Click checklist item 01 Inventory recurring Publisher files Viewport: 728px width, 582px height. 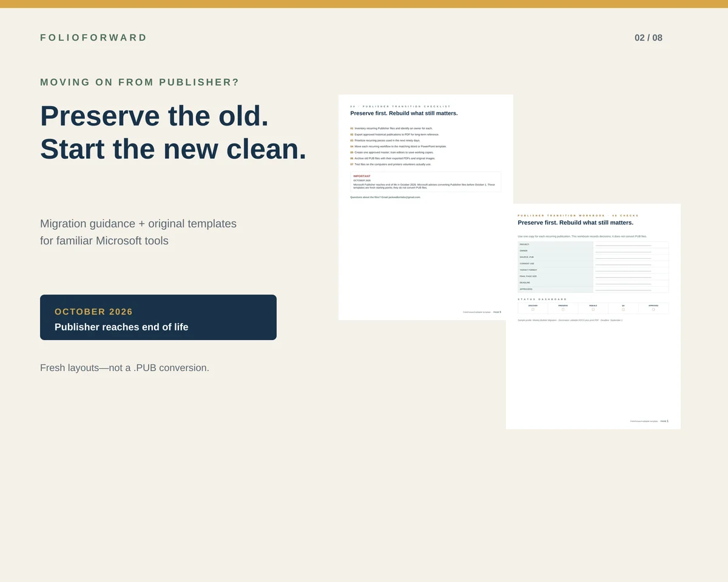tap(391, 129)
